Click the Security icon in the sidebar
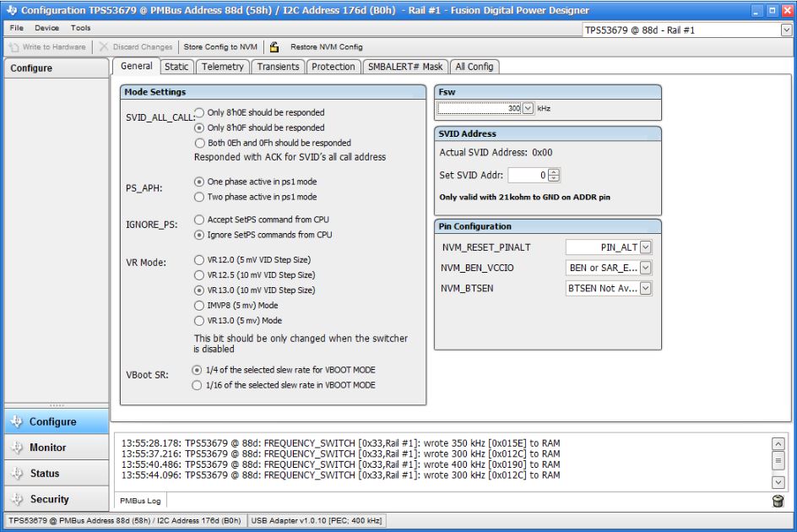Image resolution: width=797 pixels, height=532 pixels. pyautogui.click(x=17, y=499)
